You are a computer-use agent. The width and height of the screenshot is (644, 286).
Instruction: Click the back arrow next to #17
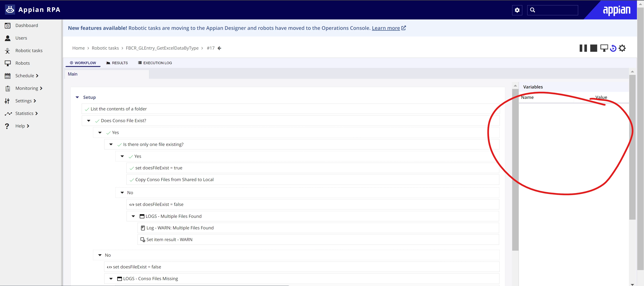click(x=219, y=48)
